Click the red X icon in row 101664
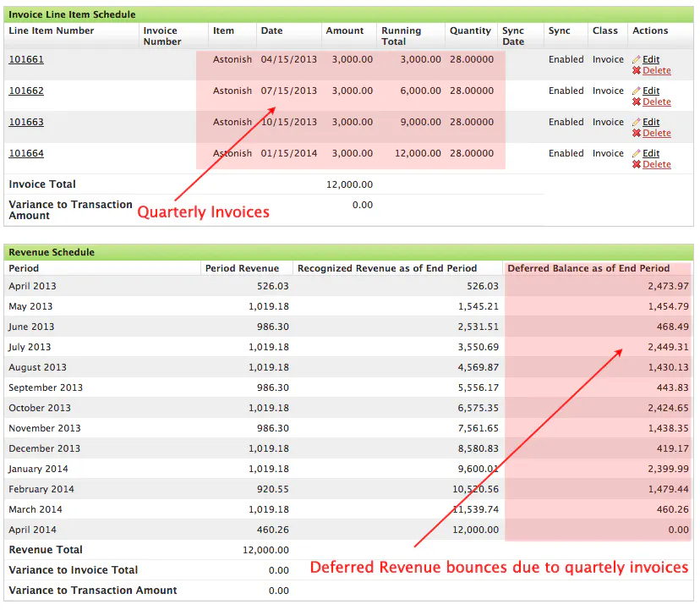Screen dimensions: 700x610 [x=637, y=164]
